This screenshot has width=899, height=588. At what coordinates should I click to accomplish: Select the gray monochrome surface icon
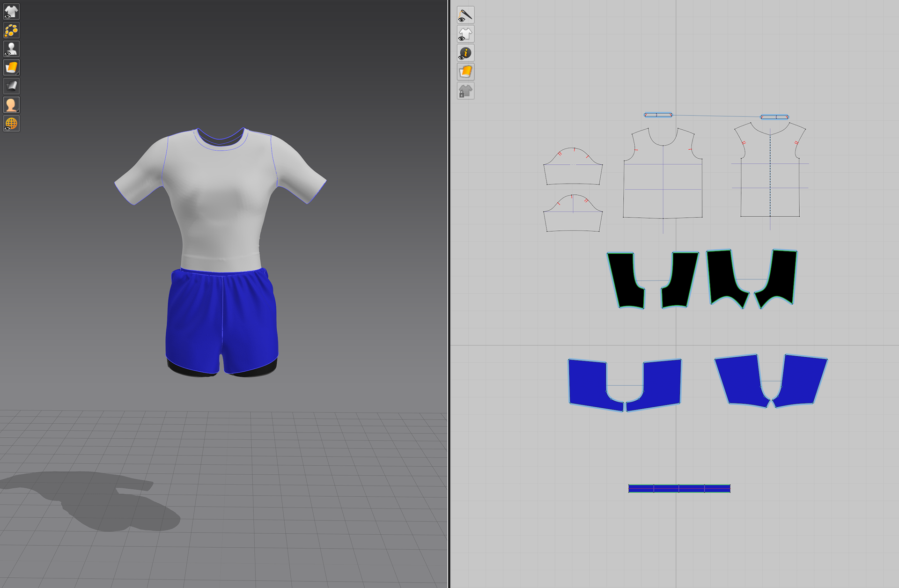pyautogui.click(x=11, y=86)
